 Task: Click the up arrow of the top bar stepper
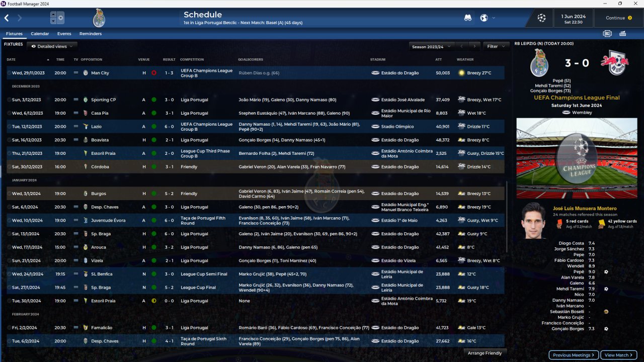point(53,15)
